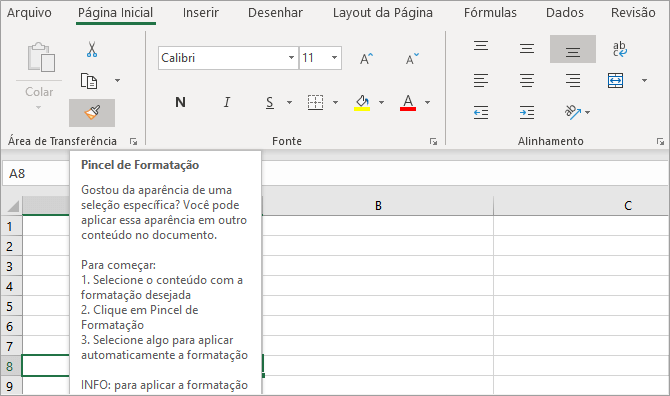
Task: Open fill color dropdown arrow
Action: 381,103
